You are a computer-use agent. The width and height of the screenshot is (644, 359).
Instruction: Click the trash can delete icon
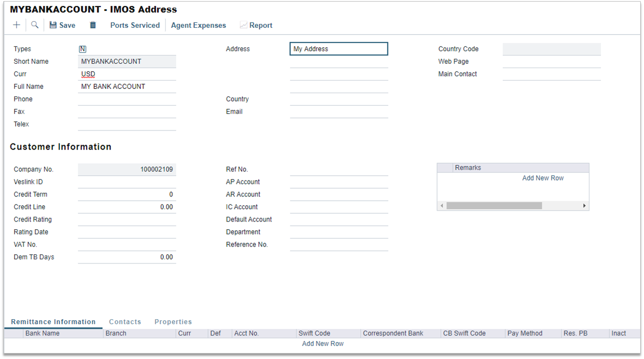(x=93, y=25)
